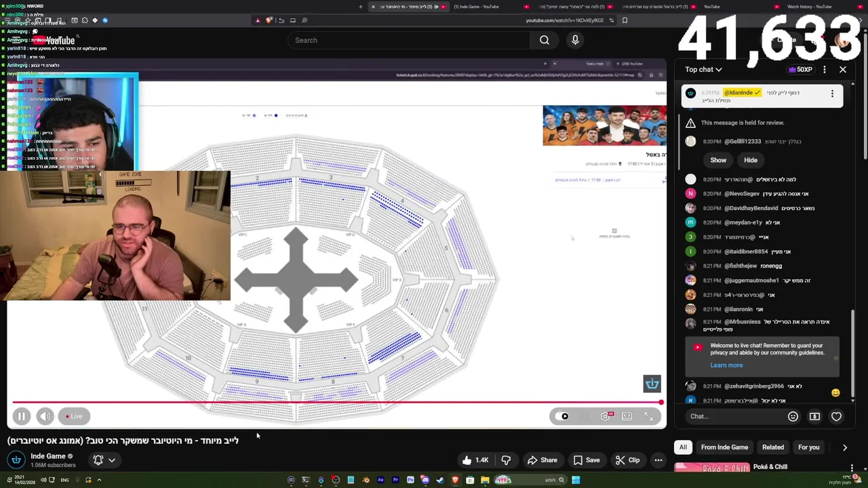
Task: Switch ENG keyboard language
Action: (64, 480)
